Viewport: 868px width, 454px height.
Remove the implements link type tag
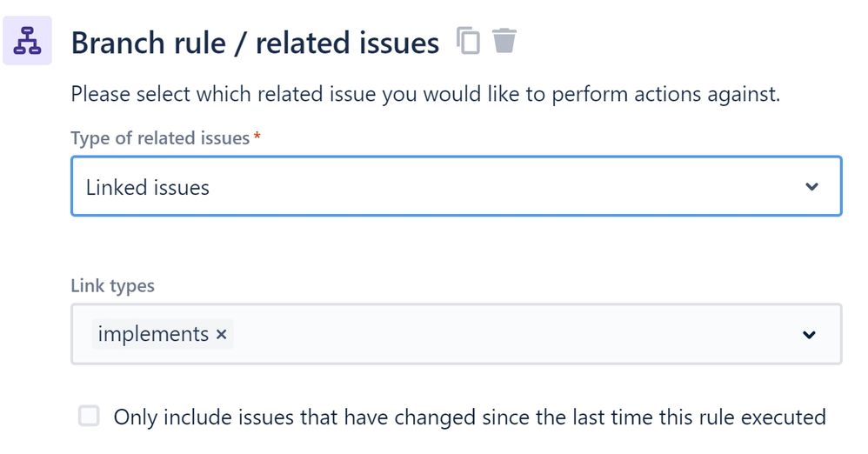coord(221,334)
